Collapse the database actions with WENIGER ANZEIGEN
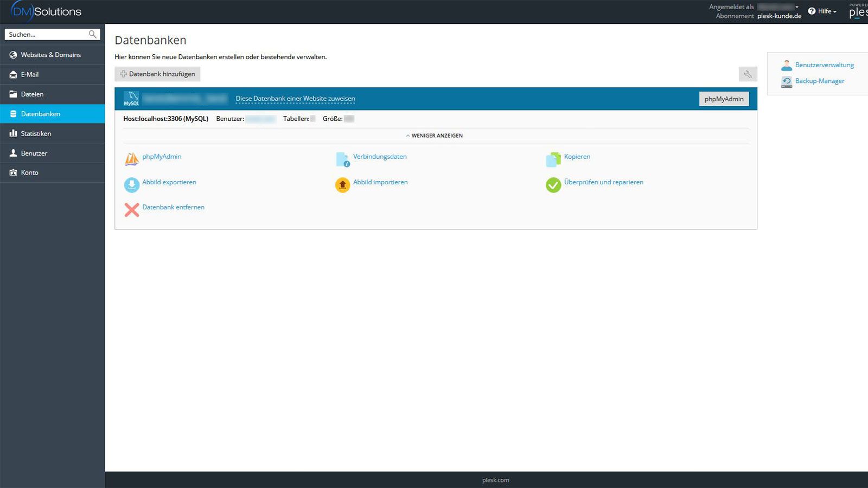Viewport: 868px width, 488px height. (x=433, y=135)
